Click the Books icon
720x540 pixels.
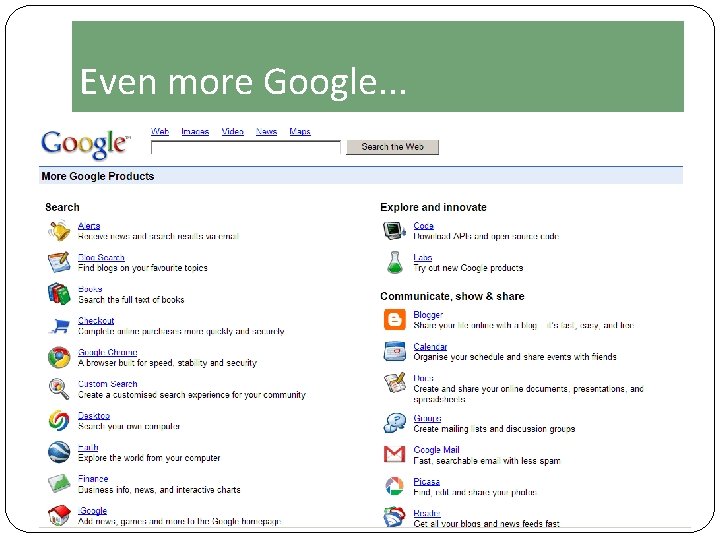(59, 294)
